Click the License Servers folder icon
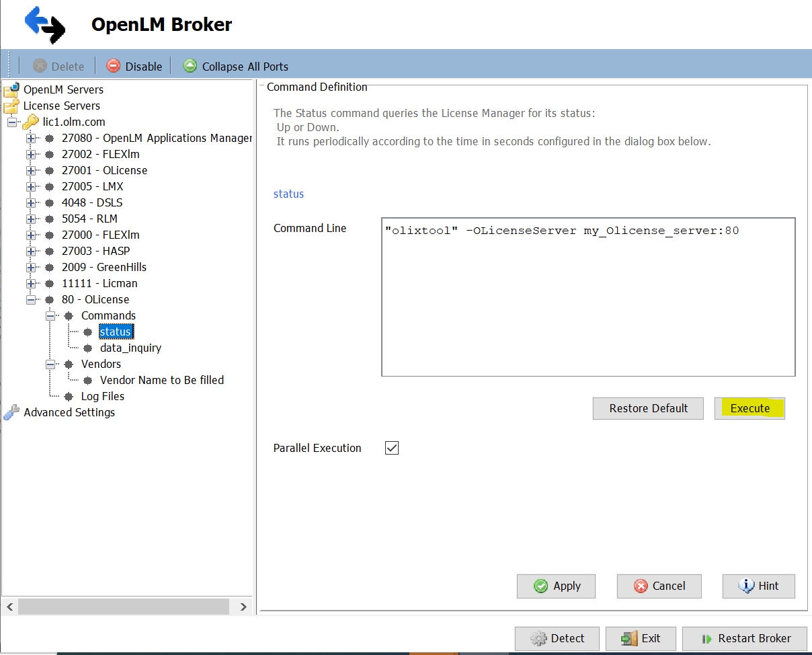 pos(11,106)
